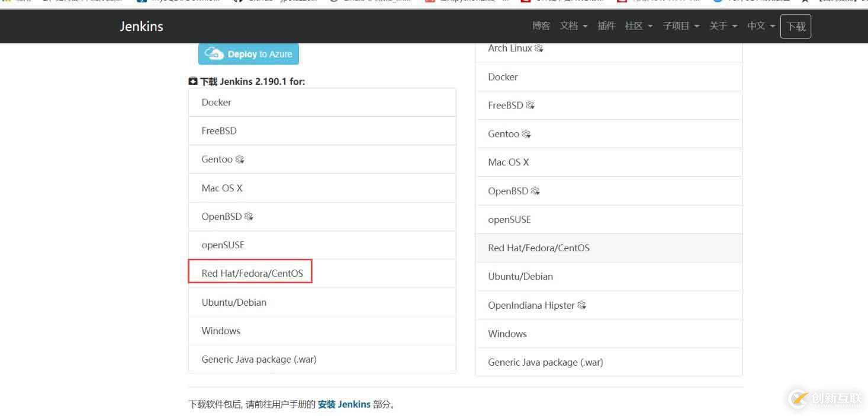
Task: Expand the 中文 language dropdown
Action: pyautogui.click(x=761, y=26)
